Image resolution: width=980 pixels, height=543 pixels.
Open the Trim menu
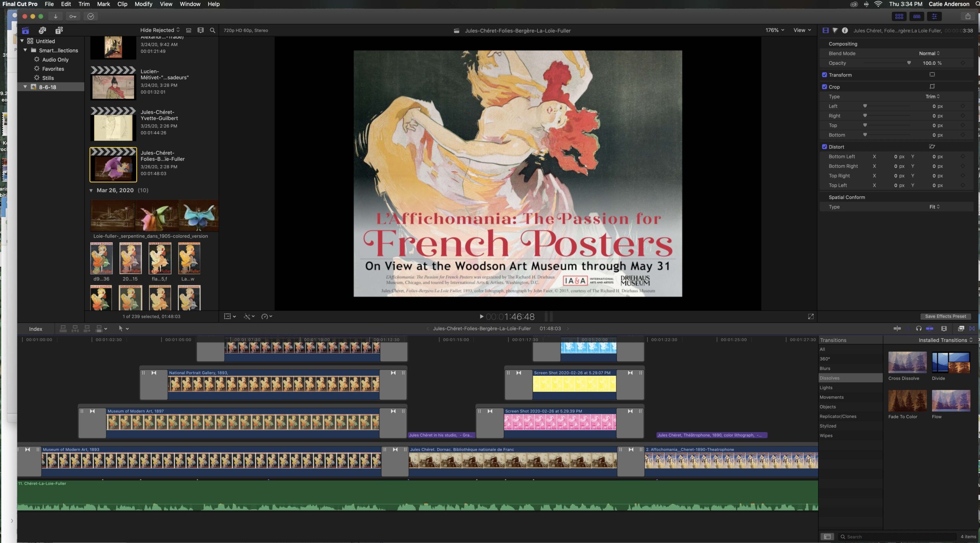(x=84, y=4)
